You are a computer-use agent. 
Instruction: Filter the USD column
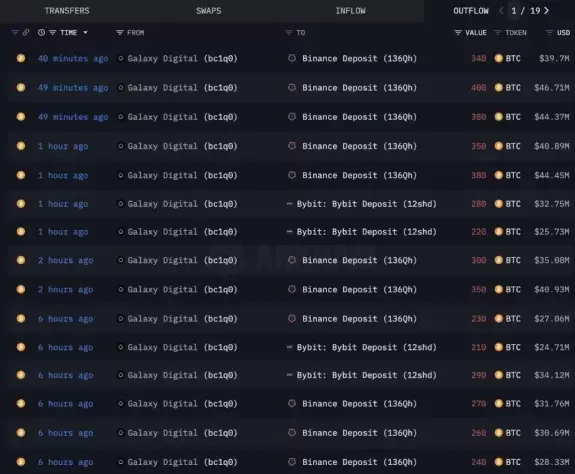(549, 33)
